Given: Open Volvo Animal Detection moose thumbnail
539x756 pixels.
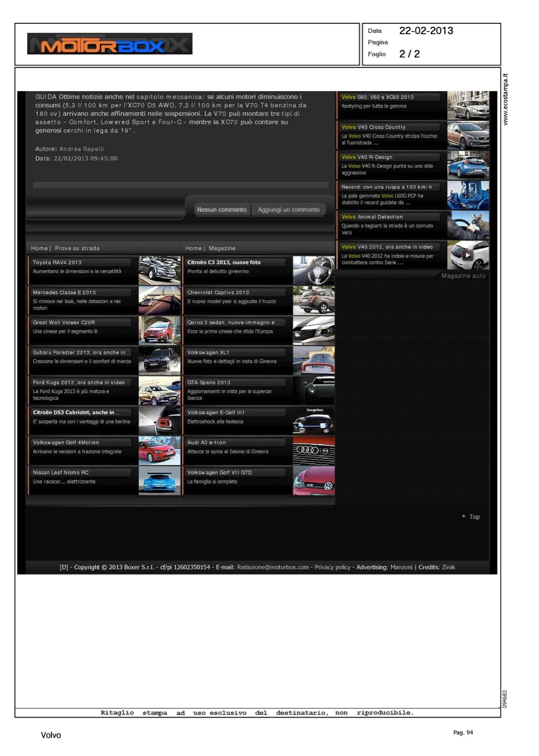Looking at the screenshot, I should [467, 225].
